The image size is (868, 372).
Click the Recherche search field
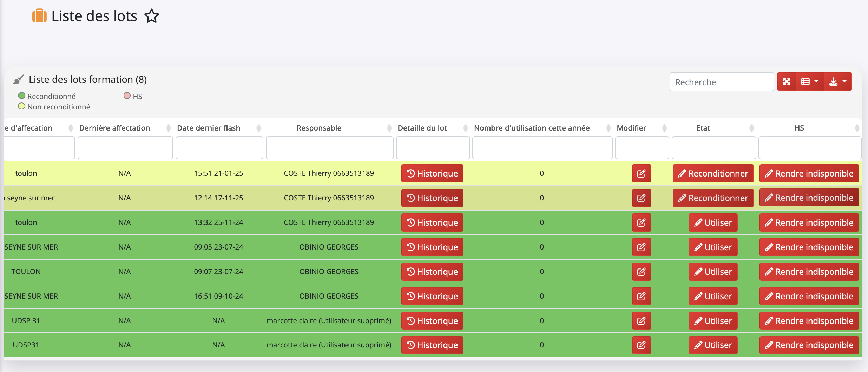click(x=721, y=82)
